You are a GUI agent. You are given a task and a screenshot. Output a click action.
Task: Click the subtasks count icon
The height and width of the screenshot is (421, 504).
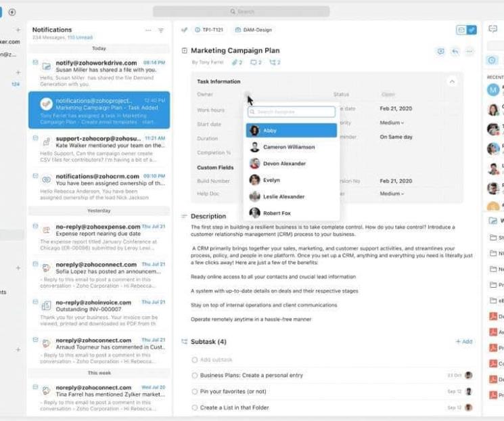(x=275, y=62)
